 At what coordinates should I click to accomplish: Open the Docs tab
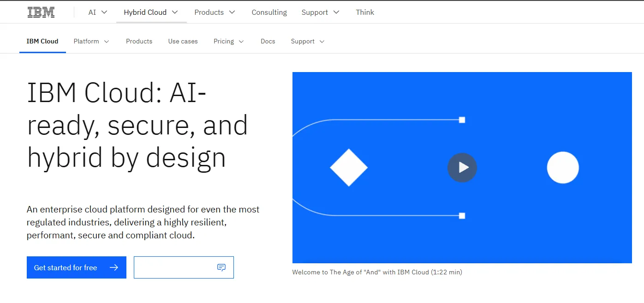click(268, 42)
